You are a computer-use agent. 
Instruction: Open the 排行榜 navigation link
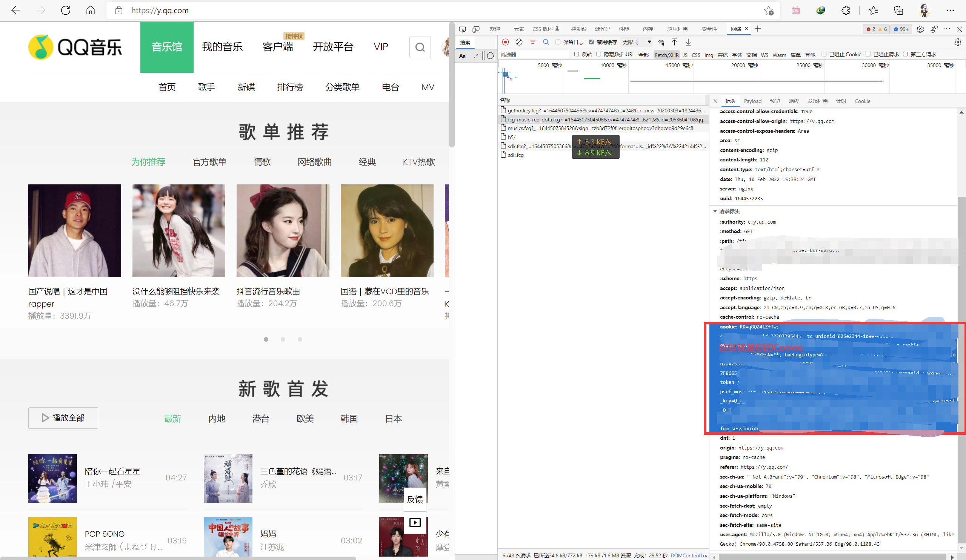point(290,87)
